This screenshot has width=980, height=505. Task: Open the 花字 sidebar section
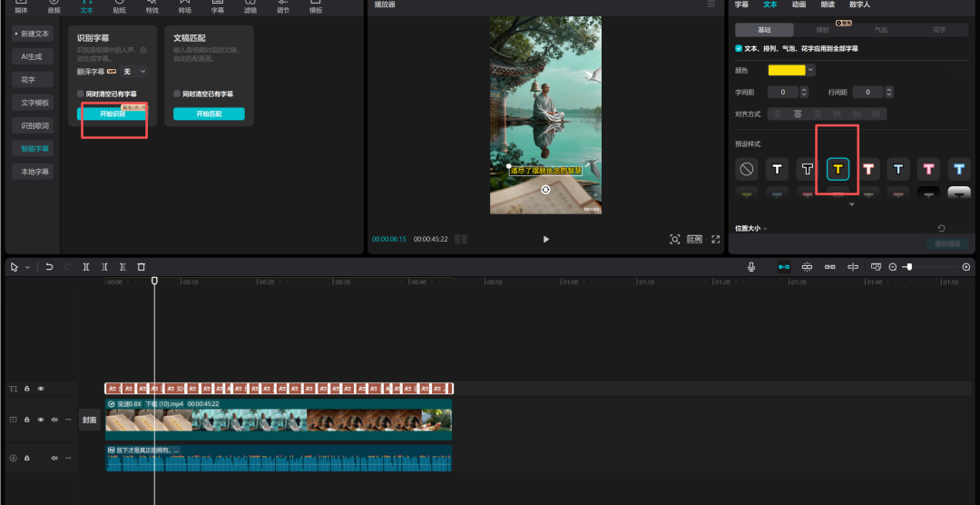(33, 79)
